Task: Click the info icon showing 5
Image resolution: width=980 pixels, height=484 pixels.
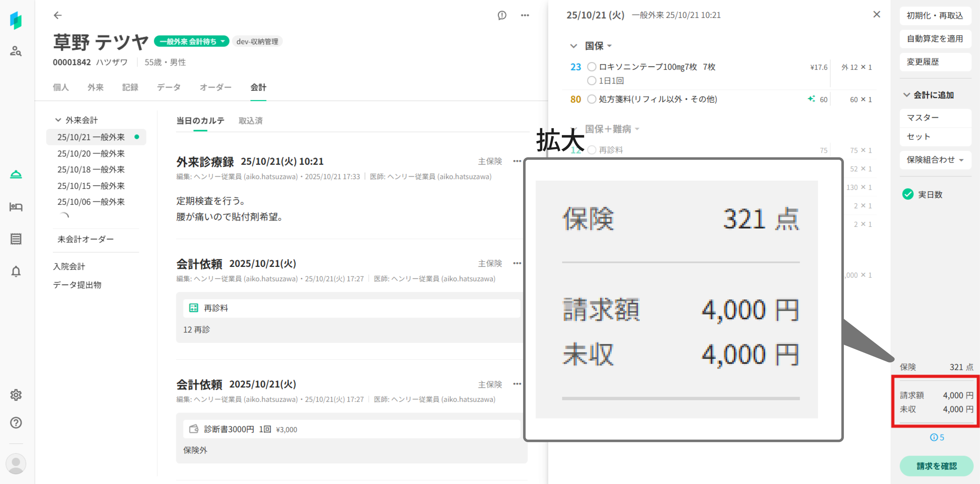Action: (937, 437)
